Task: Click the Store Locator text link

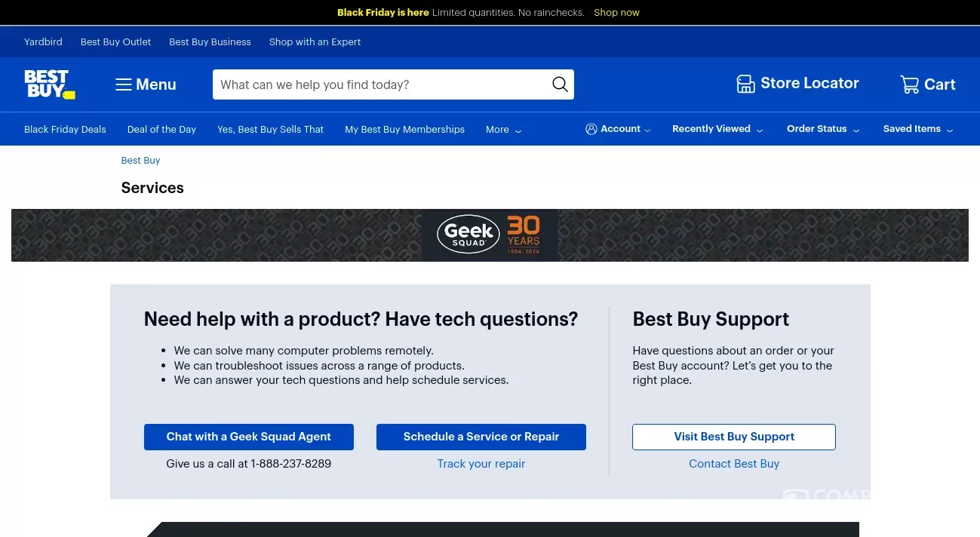Action: point(809,84)
